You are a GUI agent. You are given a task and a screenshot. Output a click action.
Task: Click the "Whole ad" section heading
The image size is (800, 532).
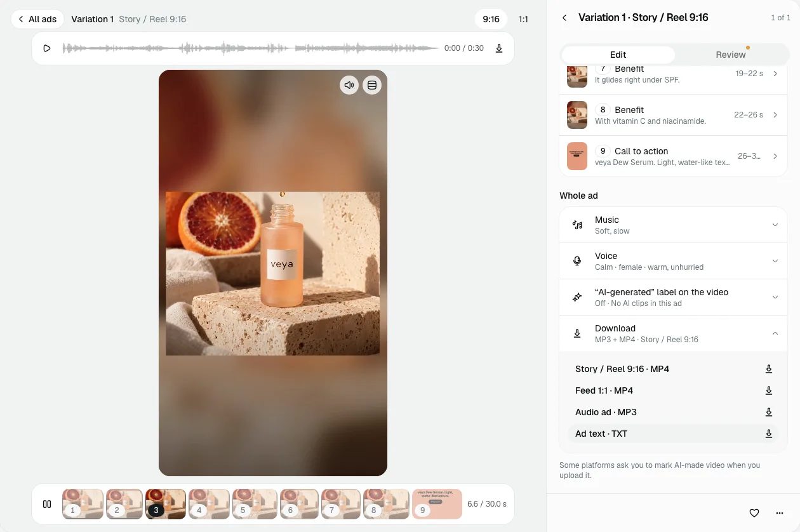click(578, 196)
